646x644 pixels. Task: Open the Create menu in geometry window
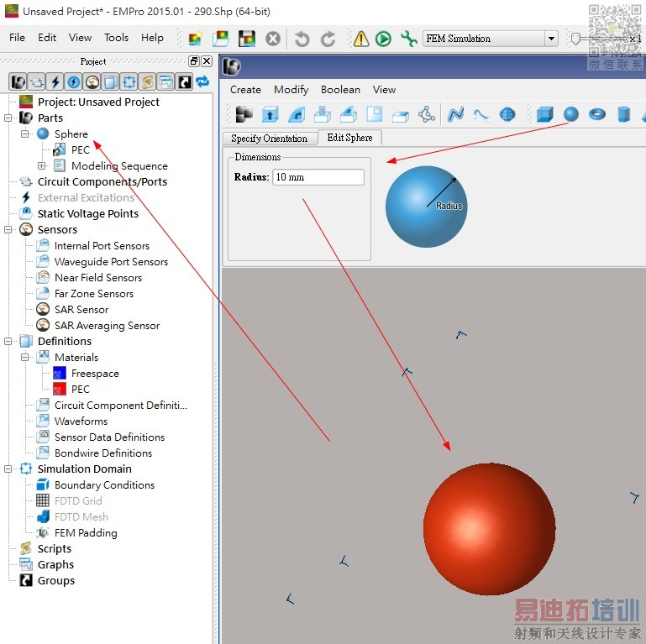pyautogui.click(x=245, y=89)
